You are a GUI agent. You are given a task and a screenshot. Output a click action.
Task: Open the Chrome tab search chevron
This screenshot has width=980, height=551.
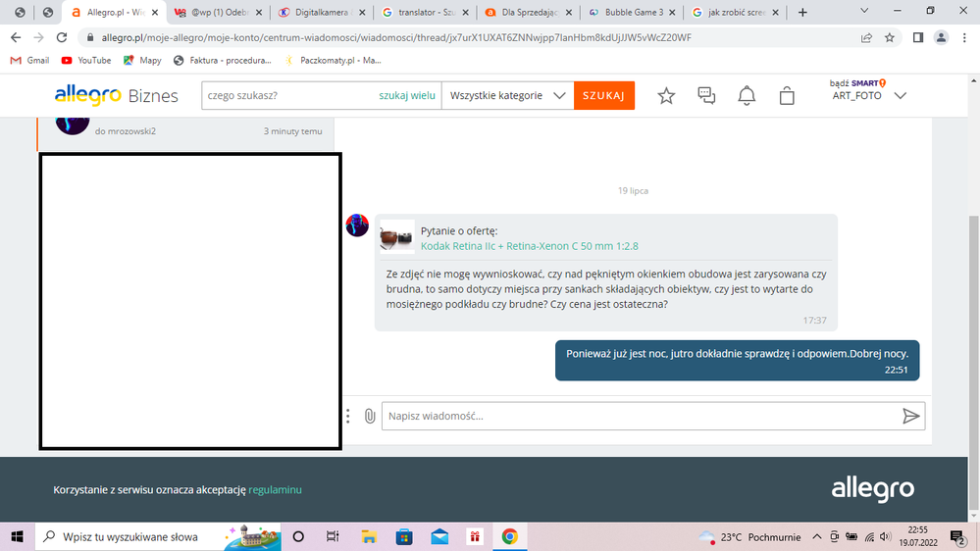click(864, 12)
